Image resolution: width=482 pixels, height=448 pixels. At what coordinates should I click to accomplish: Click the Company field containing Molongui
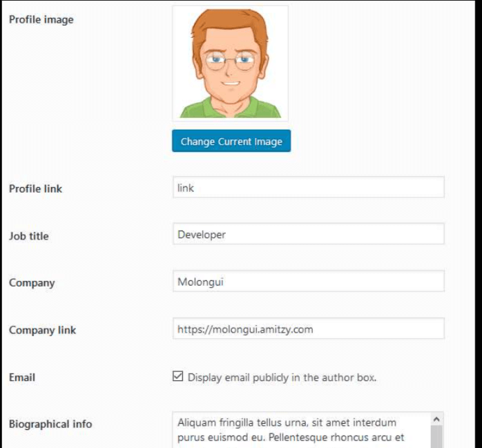(x=308, y=281)
